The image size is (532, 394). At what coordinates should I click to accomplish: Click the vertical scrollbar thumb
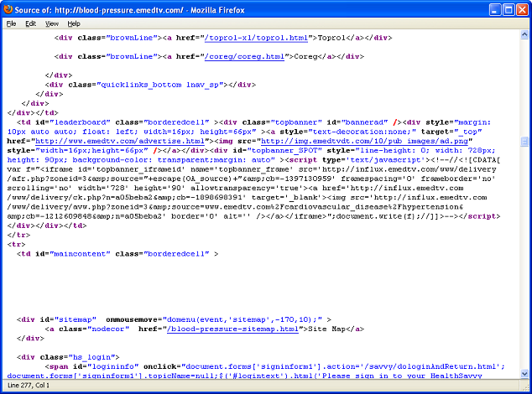pos(524,142)
